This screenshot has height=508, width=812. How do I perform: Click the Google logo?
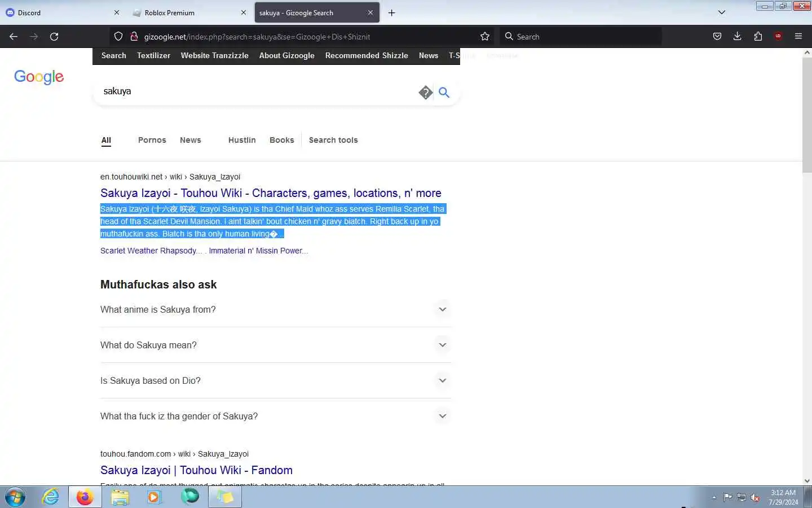tap(39, 77)
